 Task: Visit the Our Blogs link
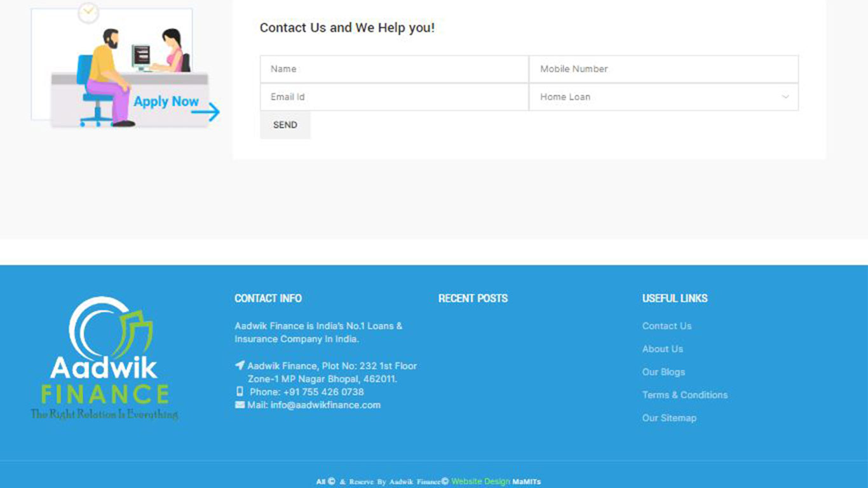click(663, 372)
